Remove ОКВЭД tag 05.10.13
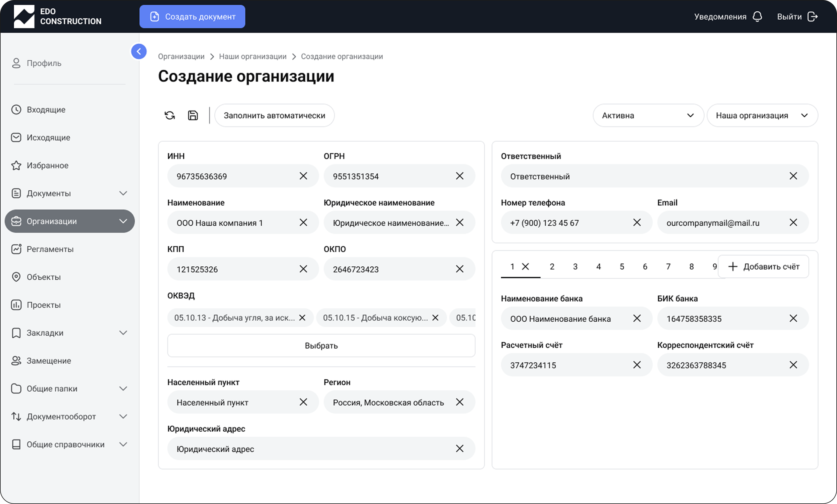This screenshot has width=837, height=504. 302,317
